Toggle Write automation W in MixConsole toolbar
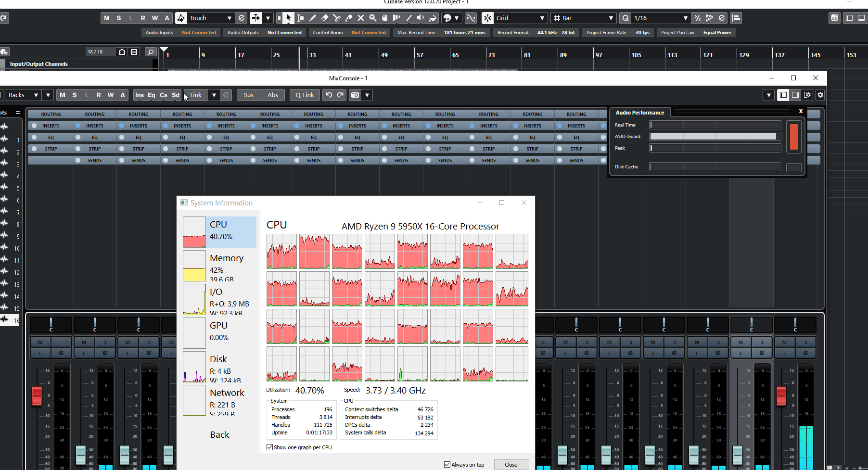868x470 pixels. click(111, 95)
